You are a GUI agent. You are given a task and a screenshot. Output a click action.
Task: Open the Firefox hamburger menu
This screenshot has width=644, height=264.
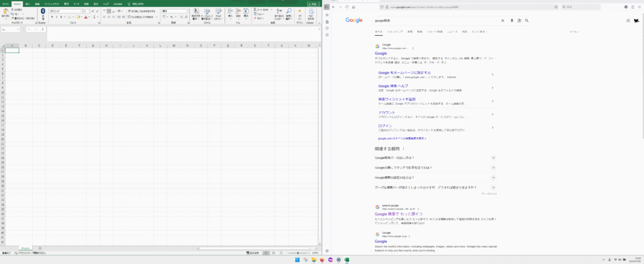640,7
